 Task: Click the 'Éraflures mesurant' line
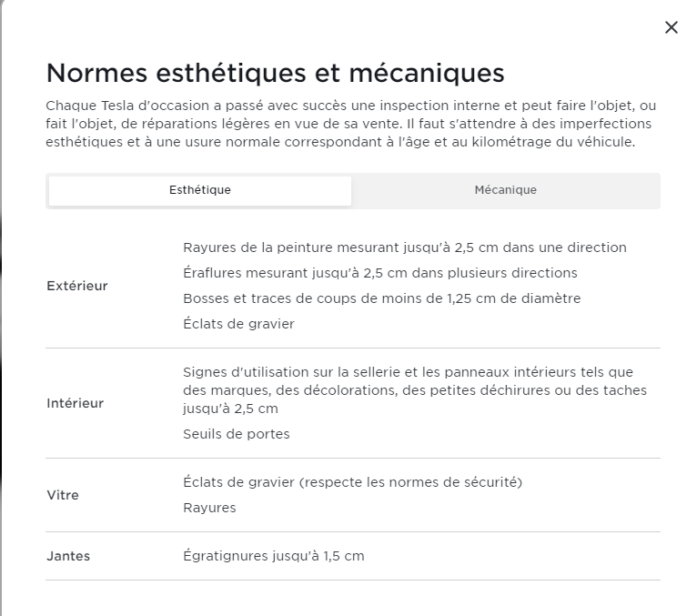pyautogui.click(x=379, y=273)
